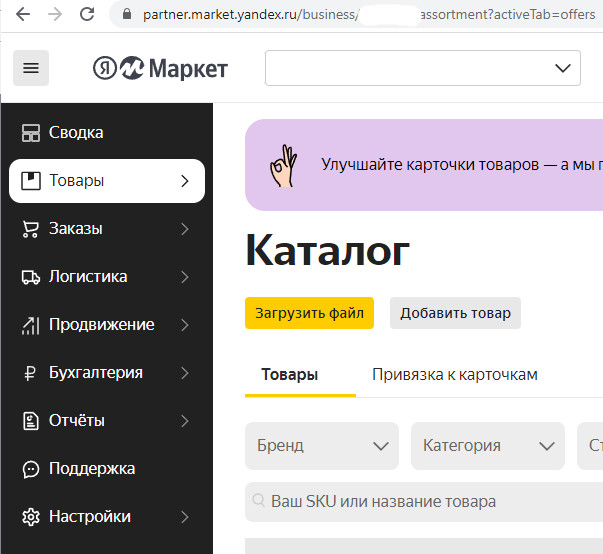
Task: Click the Бухгалтерия ruble icon
Action: (30, 373)
